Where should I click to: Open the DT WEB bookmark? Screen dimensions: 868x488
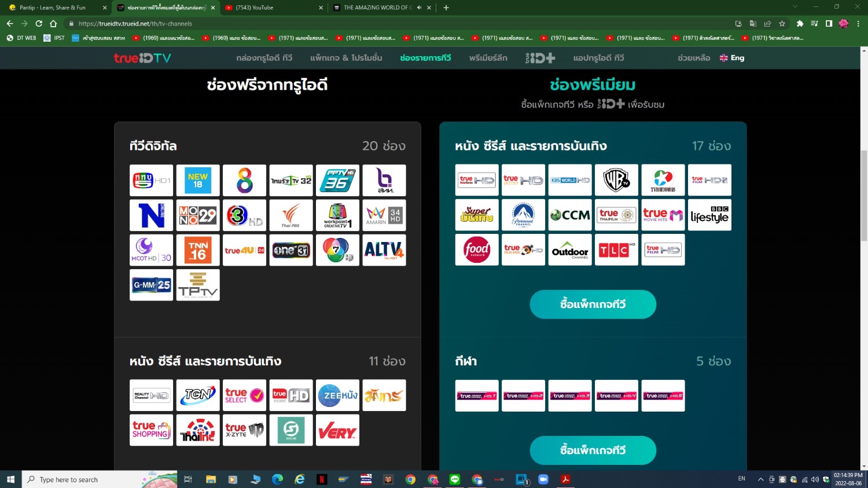tap(21, 38)
